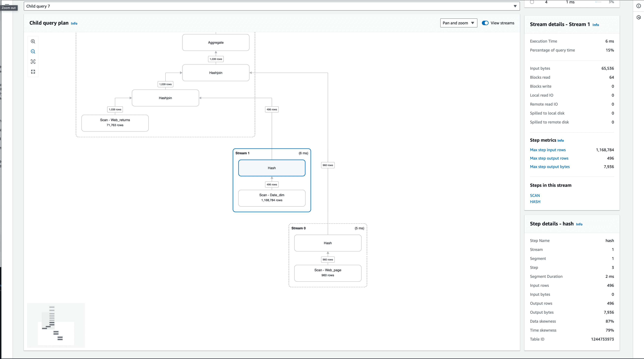
Task: Expand the query plan to fullscreen
Action: [33, 71]
